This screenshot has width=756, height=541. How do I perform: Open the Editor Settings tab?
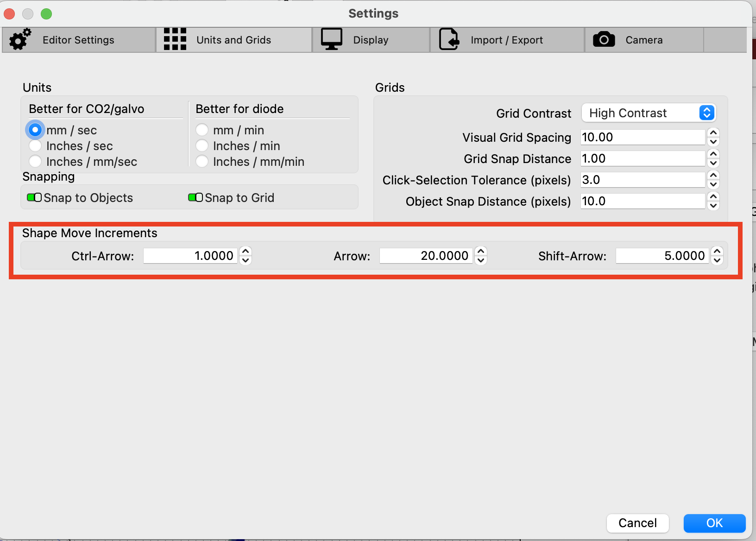point(79,40)
